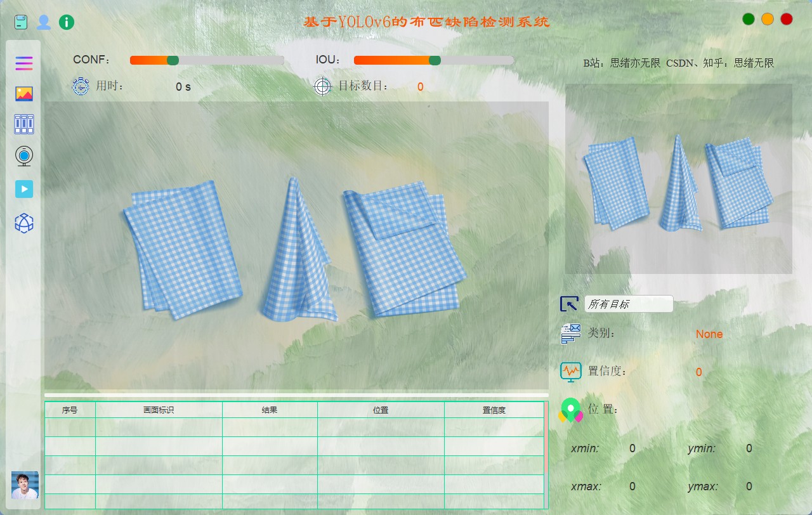Click the 画面标识 column header
This screenshot has height=515, width=812.
159,410
